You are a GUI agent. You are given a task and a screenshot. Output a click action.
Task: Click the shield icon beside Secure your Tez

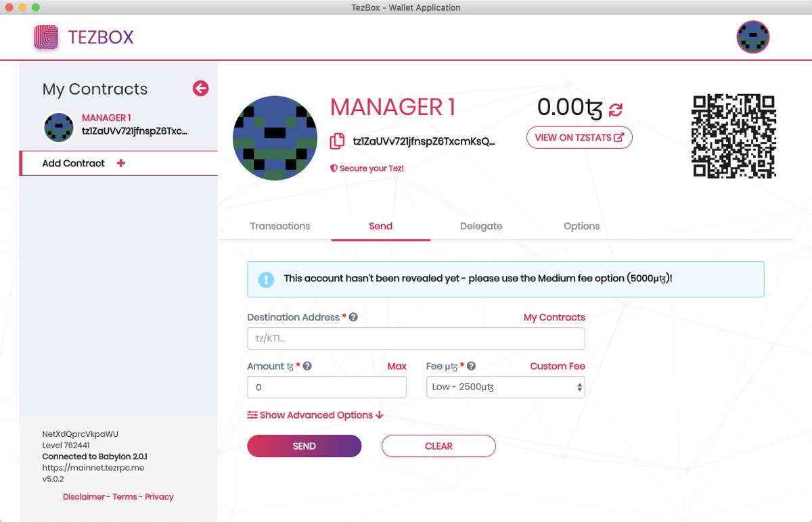pos(334,168)
